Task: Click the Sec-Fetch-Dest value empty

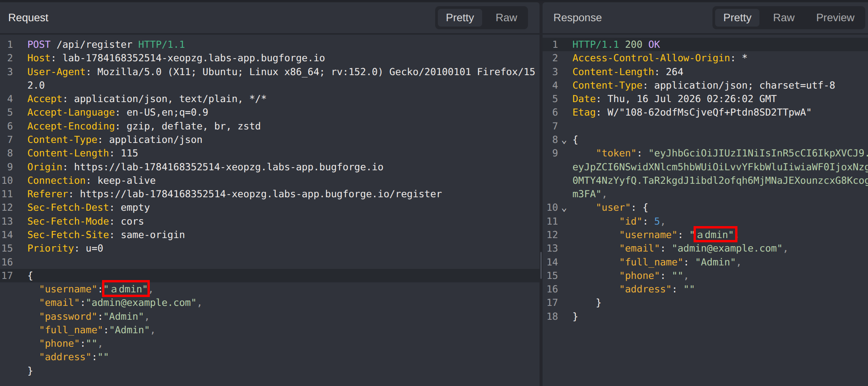Action: 135,207
